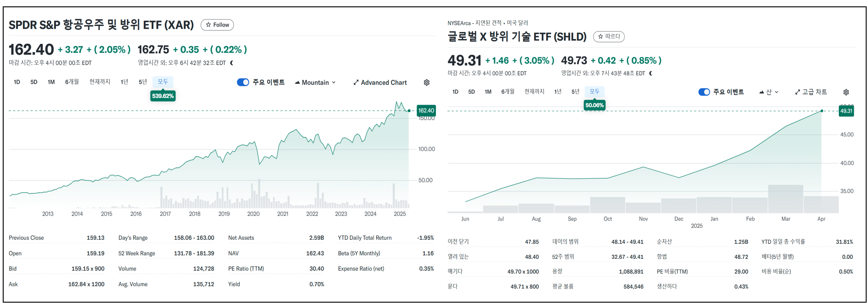Open the Mountain chart type dropdown
The height and width of the screenshot is (304, 868).
(315, 82)
